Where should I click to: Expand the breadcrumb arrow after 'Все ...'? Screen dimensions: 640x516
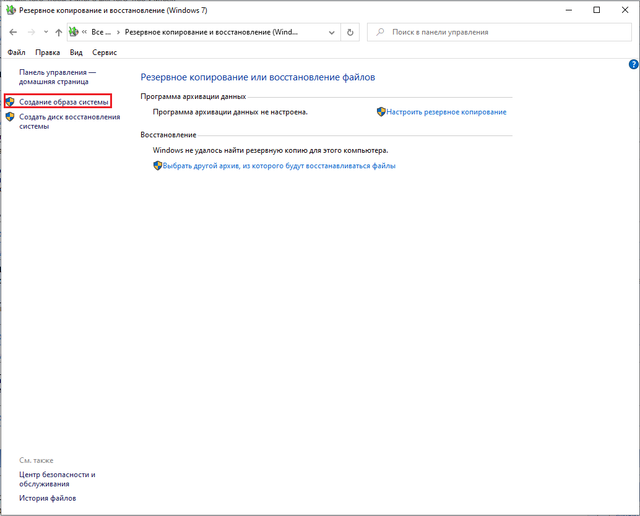(118, 32)
